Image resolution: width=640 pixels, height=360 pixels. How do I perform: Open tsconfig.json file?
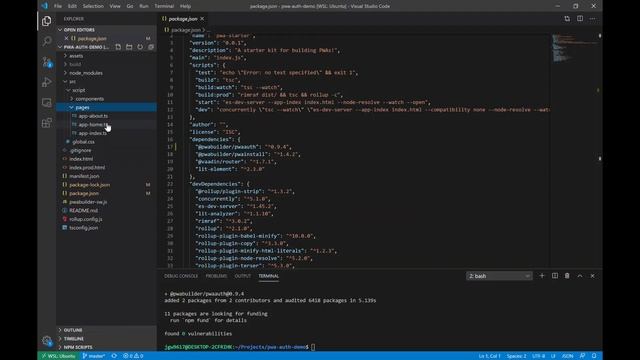point(83,228)
